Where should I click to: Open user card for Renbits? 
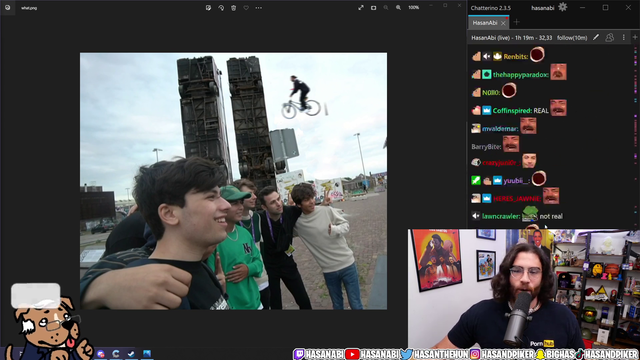[x=516, y=57]
